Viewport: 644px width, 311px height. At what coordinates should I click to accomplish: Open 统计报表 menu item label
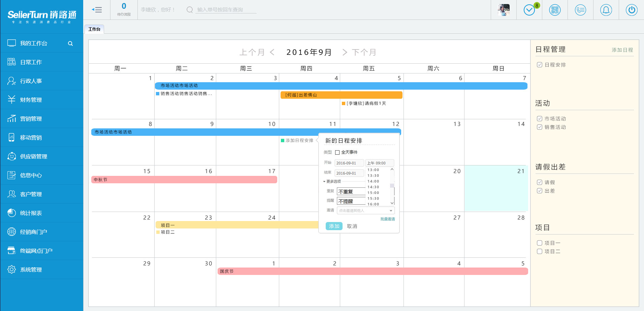point(31,213)
